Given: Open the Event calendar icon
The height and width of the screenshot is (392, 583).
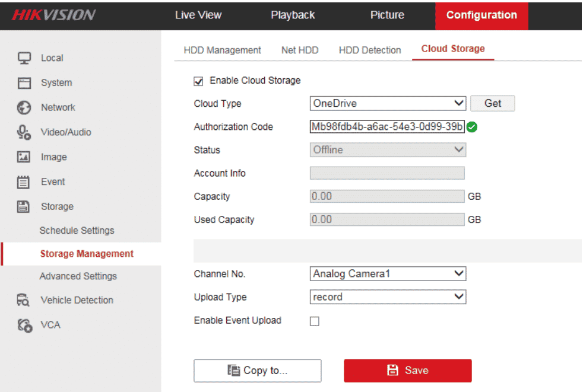Looking at the screenshot, I should pos(24,182).
